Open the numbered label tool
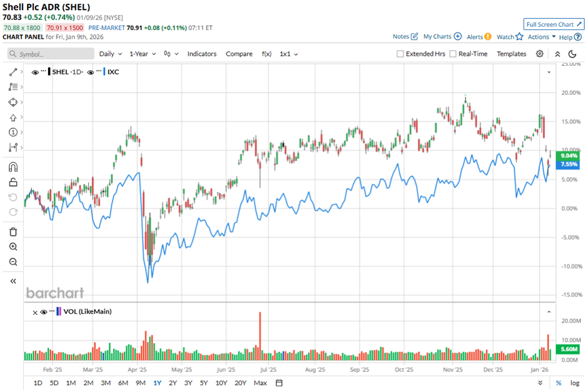Screen dimensions: 588x392 (x=13, y=132)
